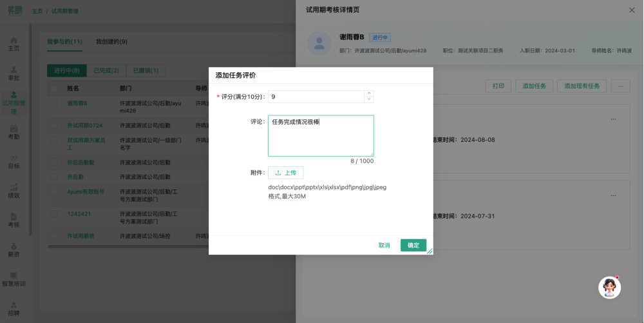Open the assistant avatar chat icon
The height and width of the screenshot is (323, 644).
609,288
